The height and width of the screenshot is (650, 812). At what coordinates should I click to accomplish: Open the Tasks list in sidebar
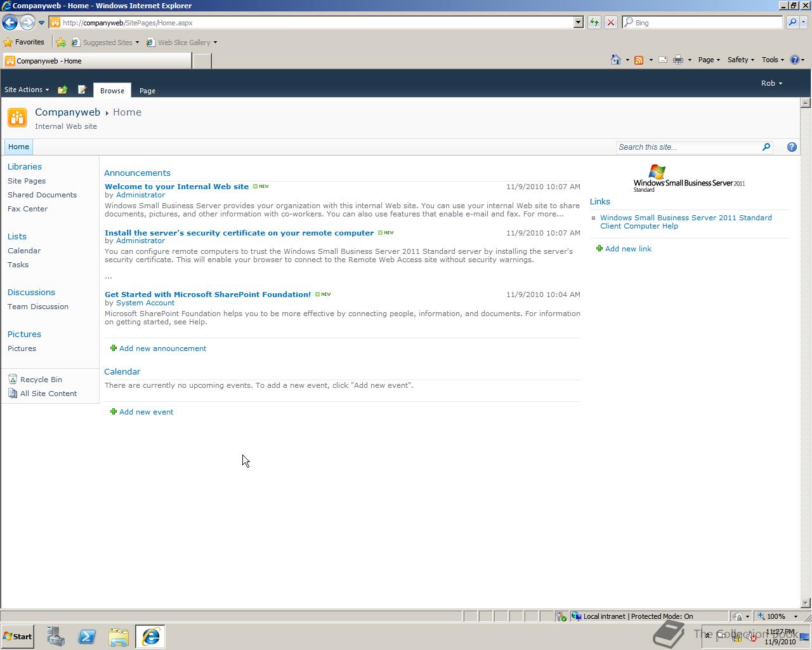tap(18, 265)
